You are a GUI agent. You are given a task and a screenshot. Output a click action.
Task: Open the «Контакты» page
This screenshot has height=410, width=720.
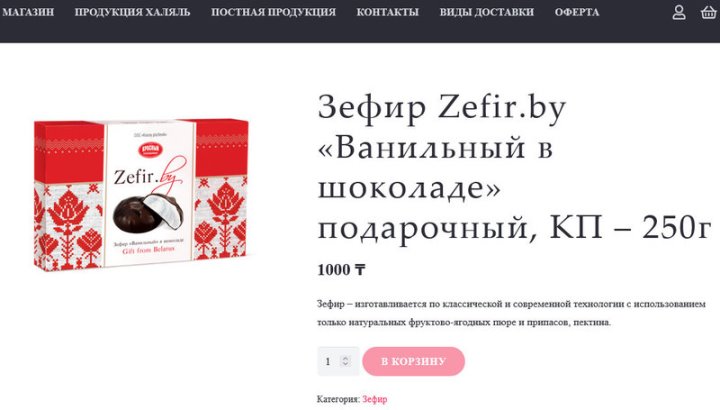[x=388, y=12]
